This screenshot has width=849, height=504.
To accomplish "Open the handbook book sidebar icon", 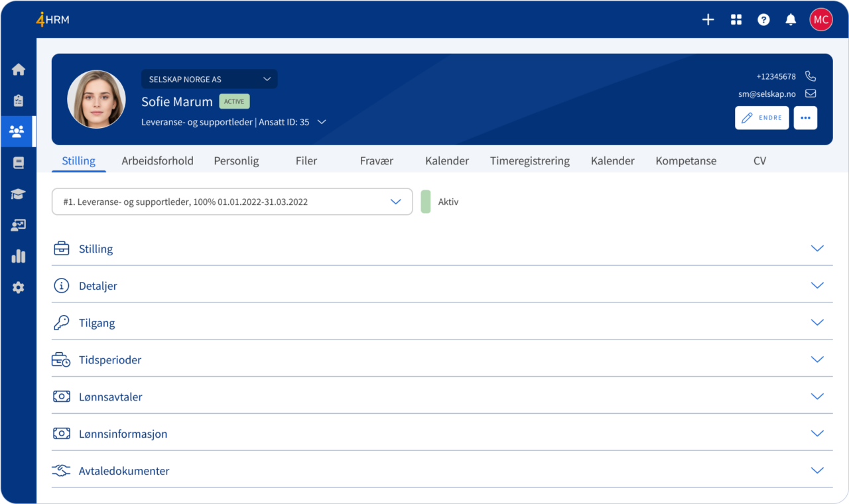I will [x=19, y=162].
